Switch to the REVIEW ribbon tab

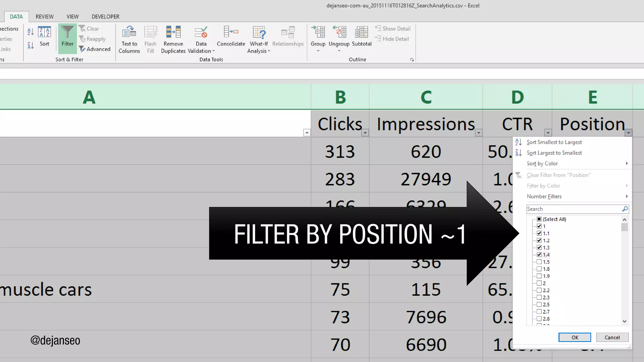click(x=45, y=17)
